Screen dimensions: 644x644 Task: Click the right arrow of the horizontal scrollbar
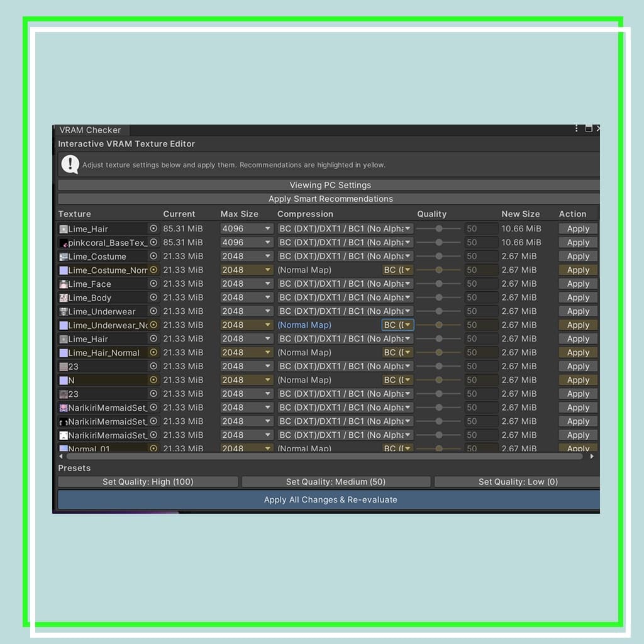(592, 457)
